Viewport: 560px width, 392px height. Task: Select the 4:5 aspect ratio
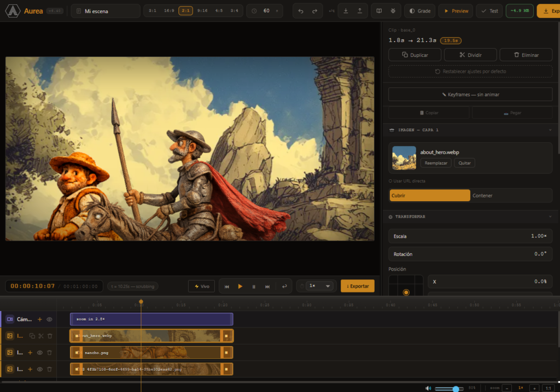click(x=219, y=11)
